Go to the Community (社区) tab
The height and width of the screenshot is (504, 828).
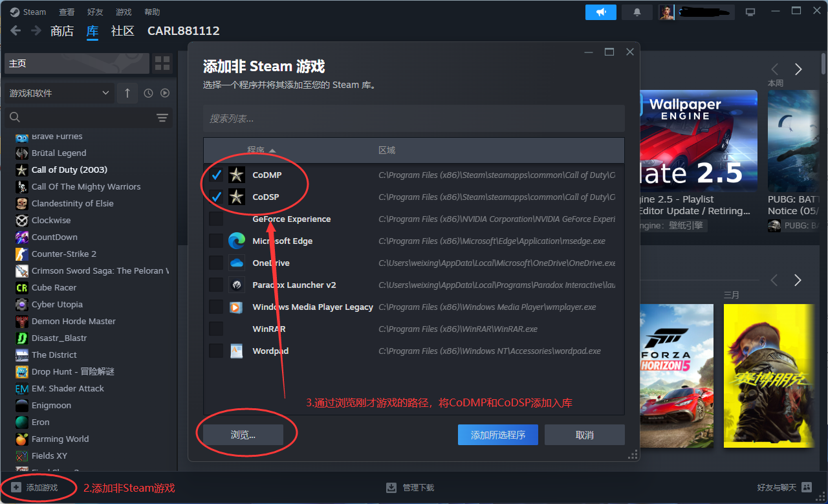click(123, 31)
